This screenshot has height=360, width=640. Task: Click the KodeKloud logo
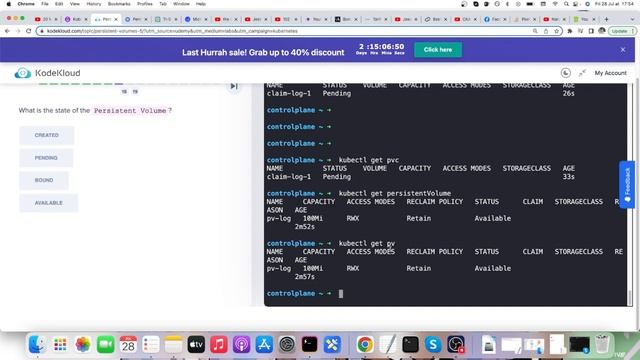pyautogui.click(x=47, y=73)
